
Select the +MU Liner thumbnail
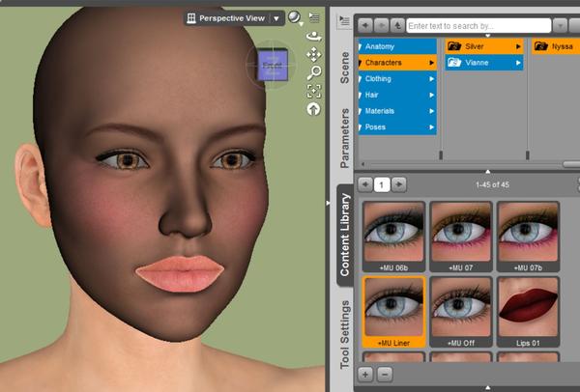(394, 312)
